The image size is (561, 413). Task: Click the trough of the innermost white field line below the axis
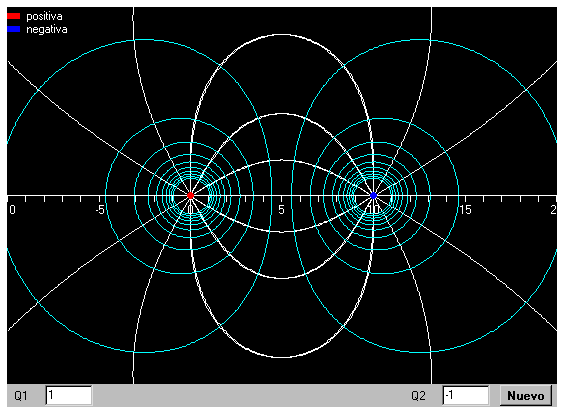[282, 232]
